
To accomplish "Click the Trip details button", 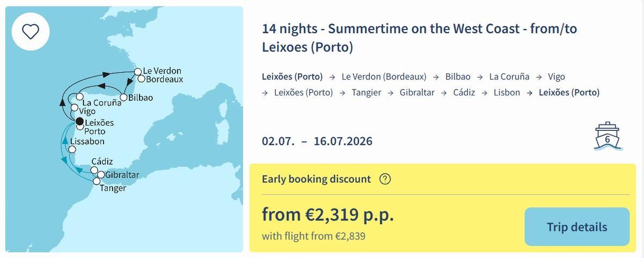I will click(577, 227).
